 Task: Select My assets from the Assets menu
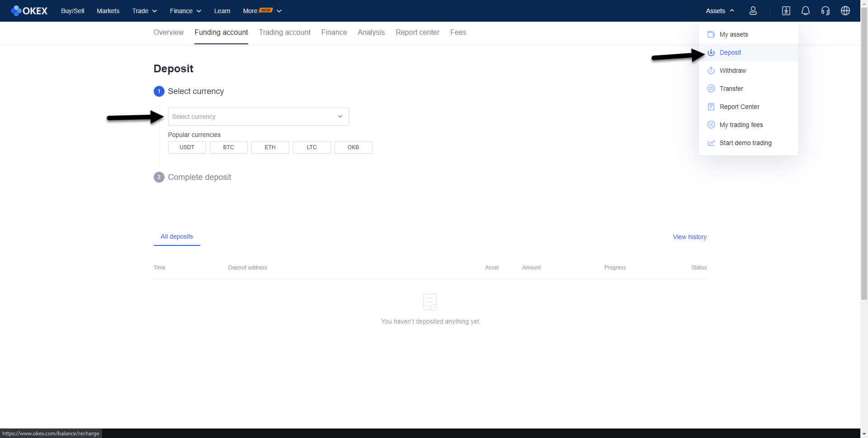pos(749,34)
